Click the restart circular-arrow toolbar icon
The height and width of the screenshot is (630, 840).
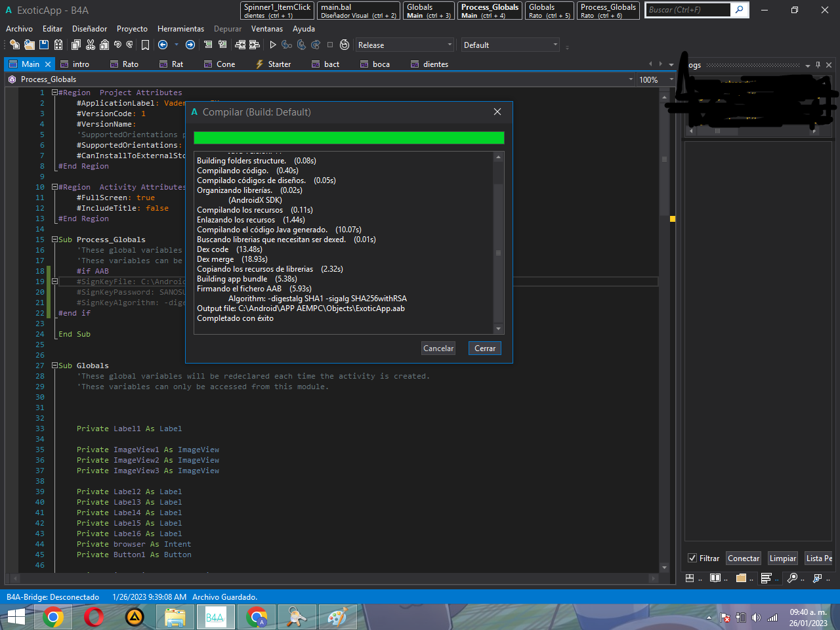[345, 45]
